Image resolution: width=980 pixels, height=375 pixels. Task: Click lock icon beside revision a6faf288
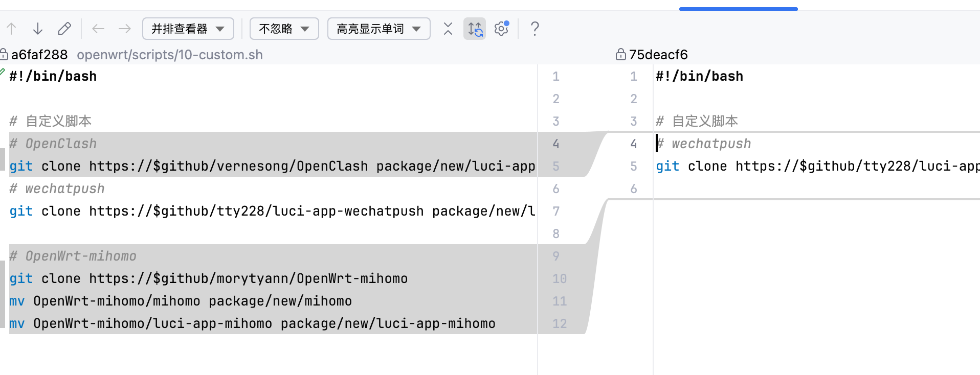coord(4,55)
